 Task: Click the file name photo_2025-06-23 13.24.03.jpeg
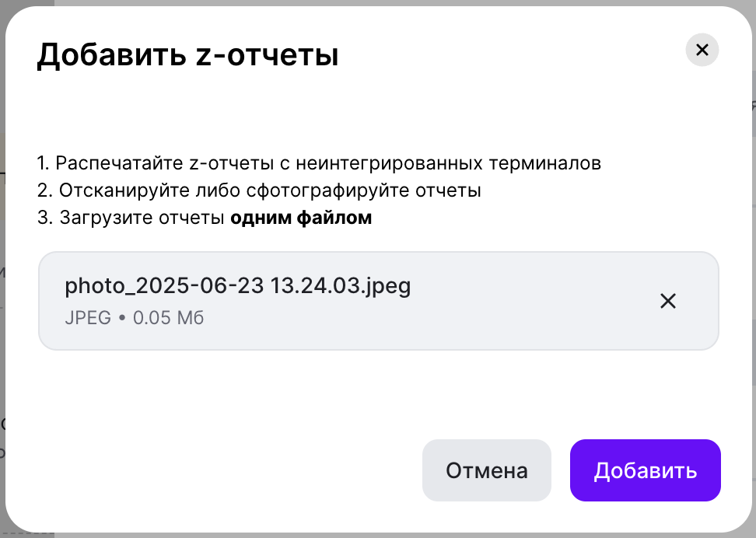[x=237, y=286]
